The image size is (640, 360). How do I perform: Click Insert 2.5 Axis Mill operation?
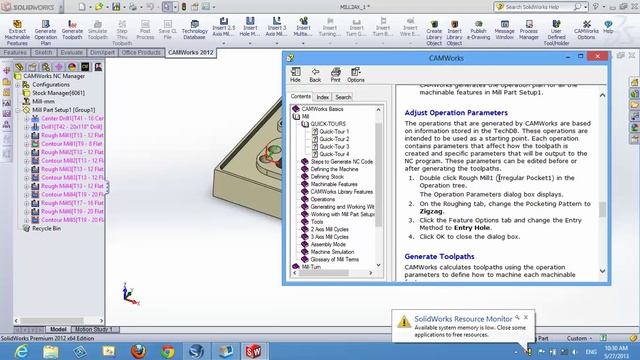coord(224,27)
